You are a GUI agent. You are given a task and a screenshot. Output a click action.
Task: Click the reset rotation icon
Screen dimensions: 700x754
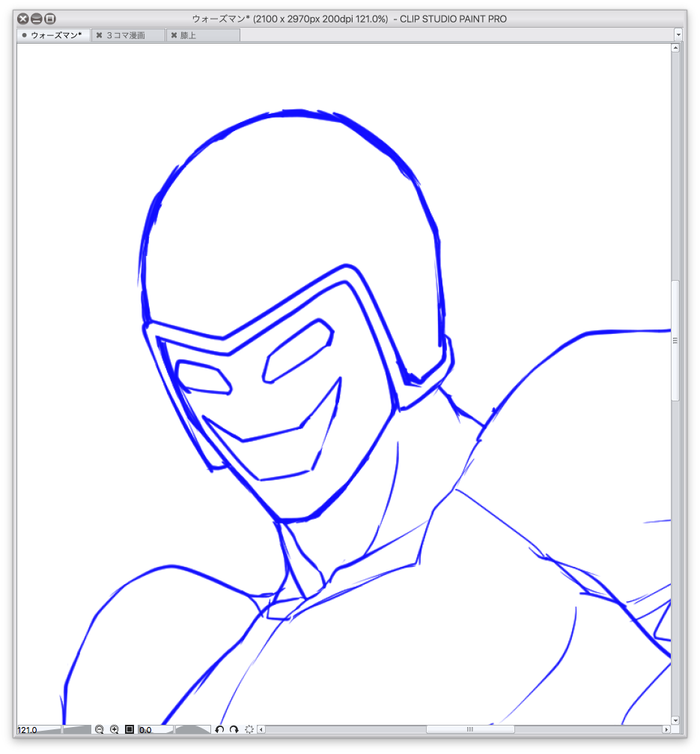pyautogui.click(x=249, y=729)
